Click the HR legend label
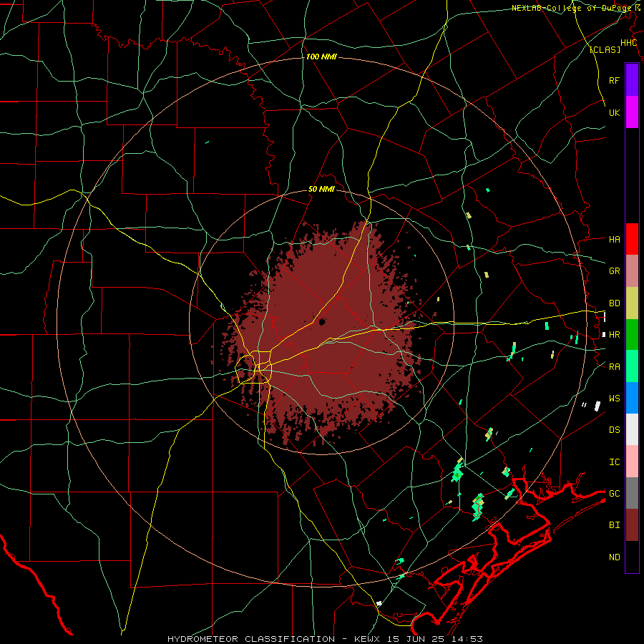Image resolution: width=644 pixels, height=644 pixels. 614,335
